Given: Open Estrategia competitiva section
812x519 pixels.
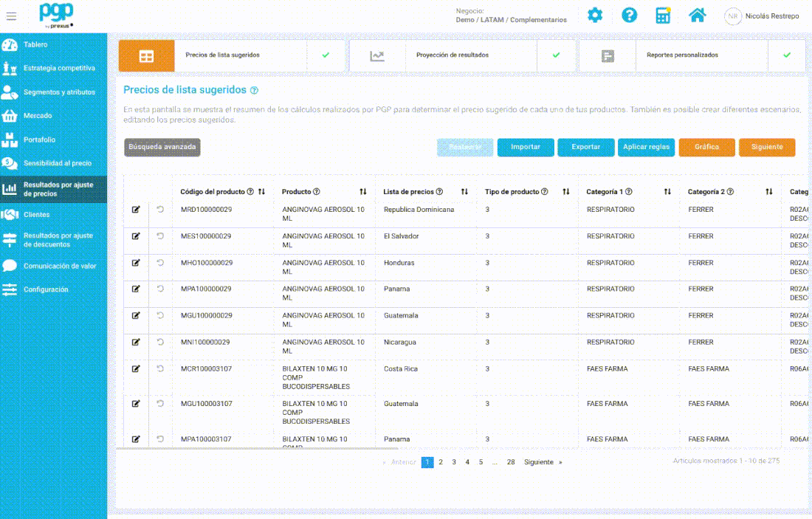Looking at the screenshot, I should (53, 69).
